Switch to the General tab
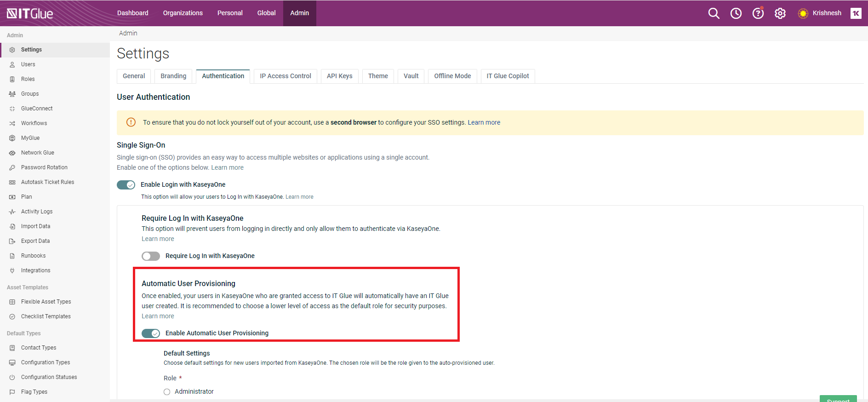The width and height of the screenshot is (868, 402). pyautogui.click(x=134, y=76)
